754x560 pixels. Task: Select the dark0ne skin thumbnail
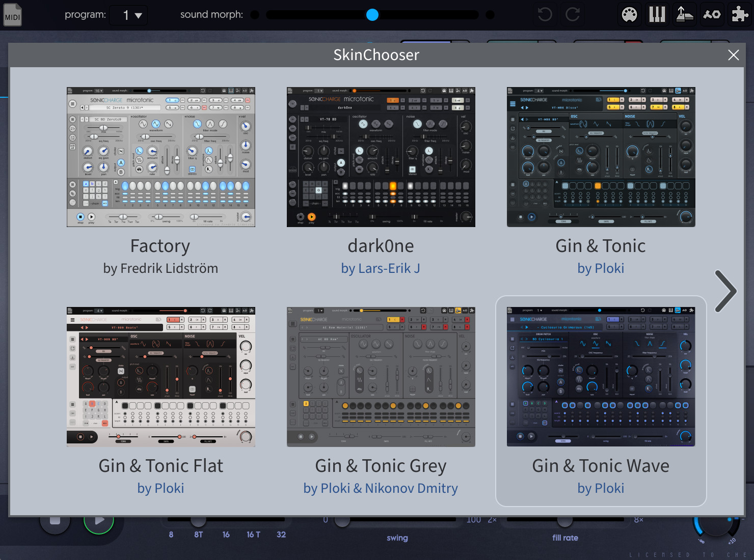pyautogui.click(x=381, y=157)
